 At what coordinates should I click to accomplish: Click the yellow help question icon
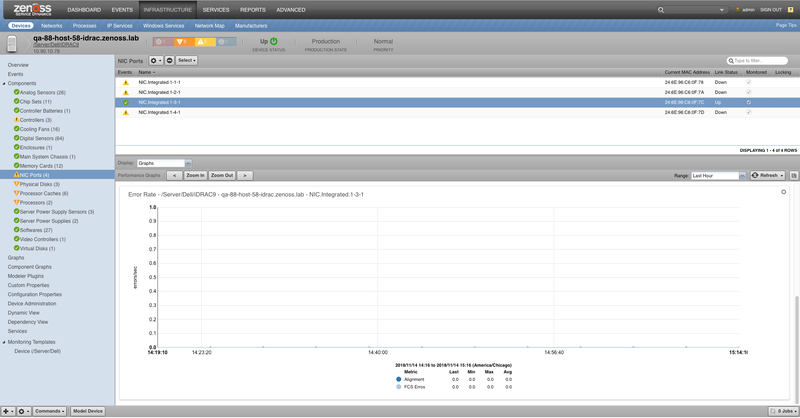(790, 10)
